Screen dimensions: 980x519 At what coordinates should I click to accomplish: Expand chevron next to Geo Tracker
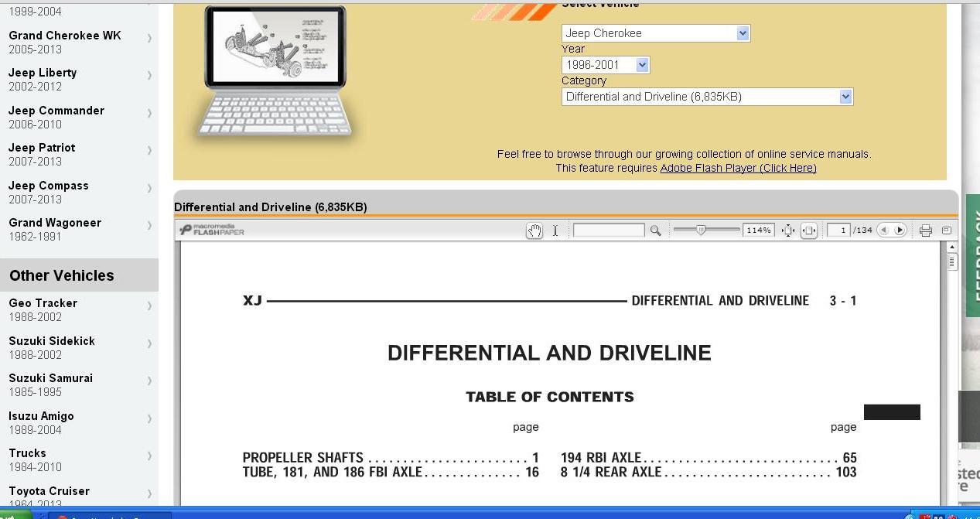[149, 306]
